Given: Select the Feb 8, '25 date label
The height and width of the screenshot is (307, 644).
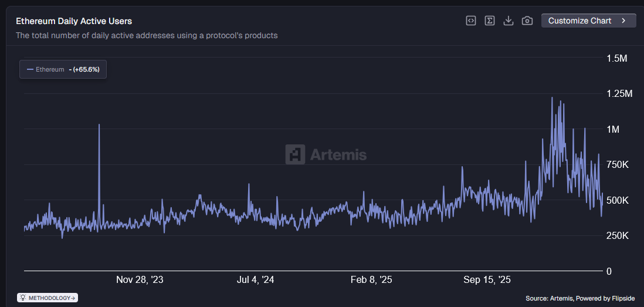Looking at the screenshot, I should point(371,280).
